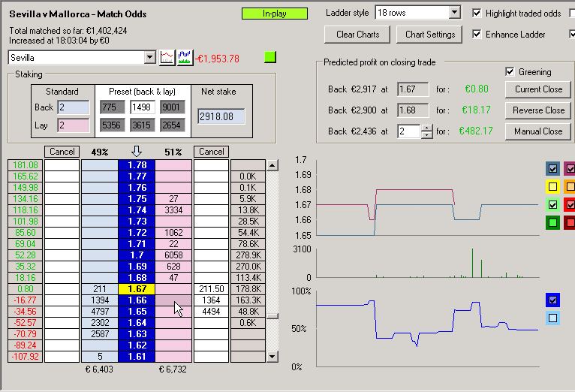575x392 pixels.
Task: Uncheck Highlight traded odds
Action: coord(477,14)
